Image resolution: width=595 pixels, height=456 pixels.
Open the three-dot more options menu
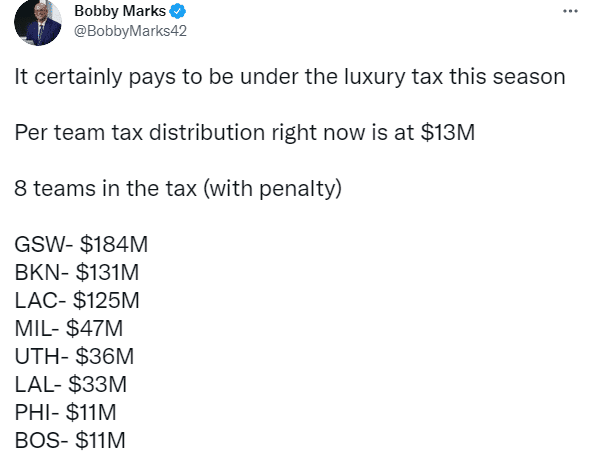570,11
